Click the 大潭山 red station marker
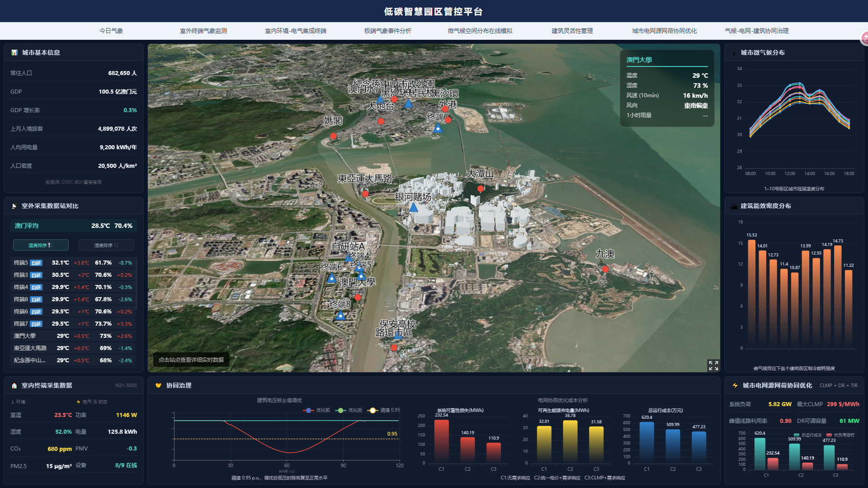Screen dimensions: 868x488 point(481,189)
